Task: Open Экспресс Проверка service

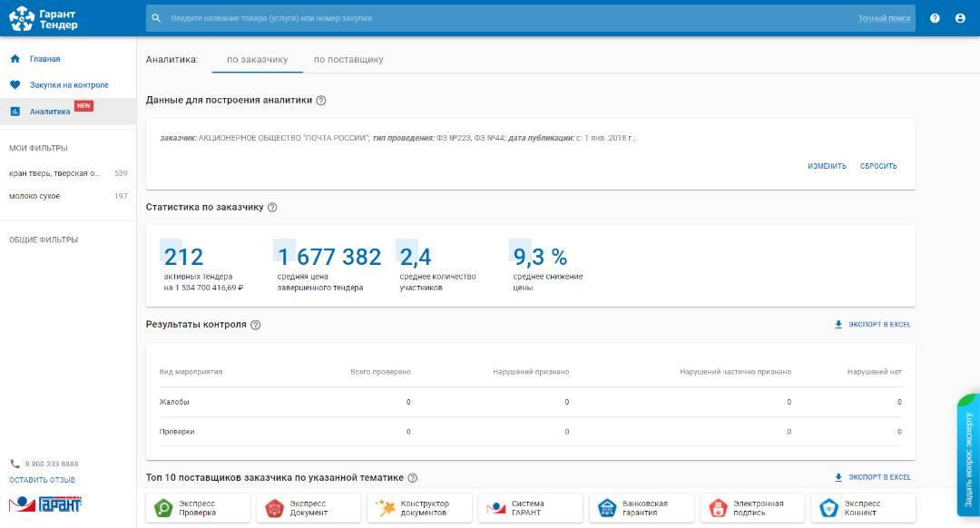Action: point(200,508)
